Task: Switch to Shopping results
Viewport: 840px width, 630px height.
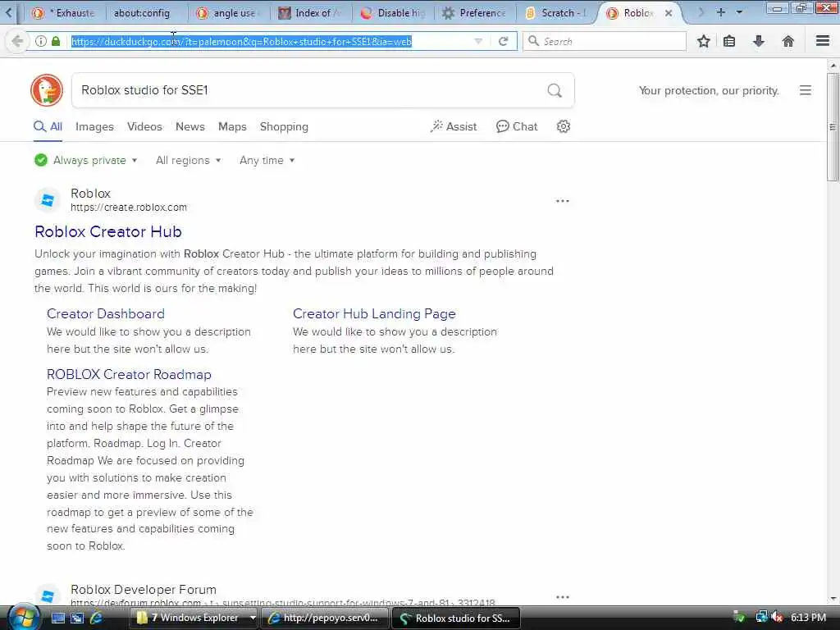Action: 284,126
